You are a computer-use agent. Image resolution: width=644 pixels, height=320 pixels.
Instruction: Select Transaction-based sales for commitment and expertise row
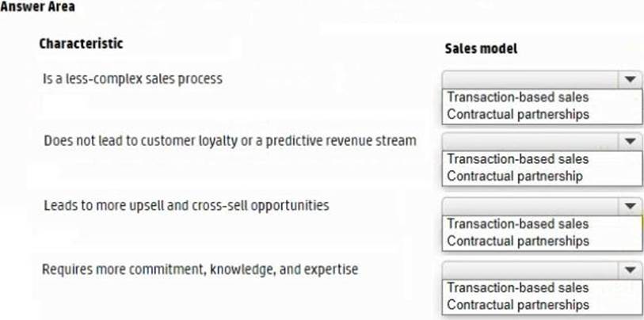517,288
